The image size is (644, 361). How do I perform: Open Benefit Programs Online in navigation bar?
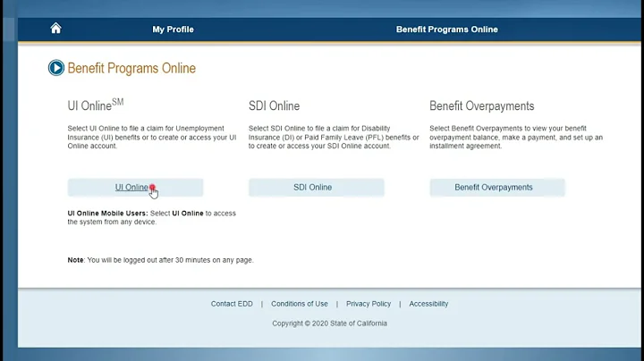tap(447, 29)
